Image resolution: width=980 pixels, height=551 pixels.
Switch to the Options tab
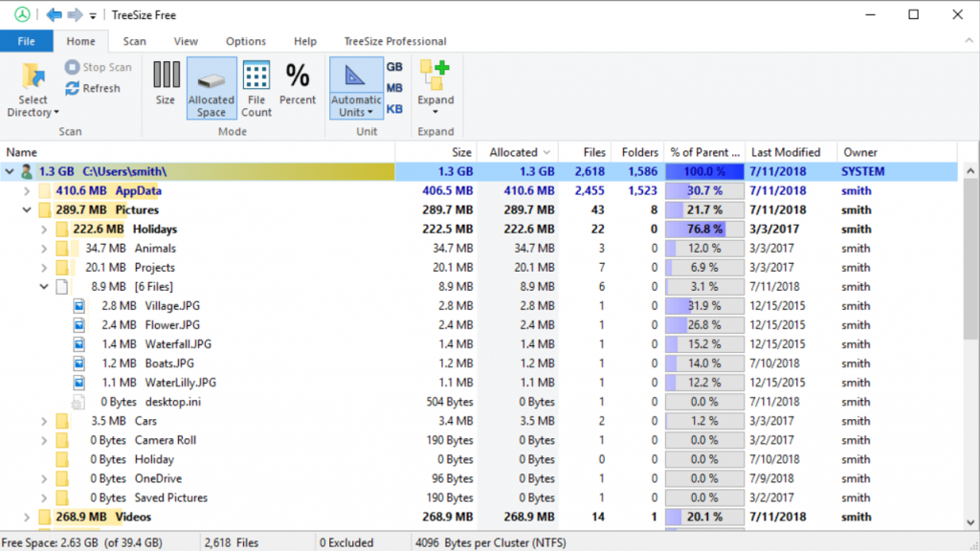tap(245, 41)
